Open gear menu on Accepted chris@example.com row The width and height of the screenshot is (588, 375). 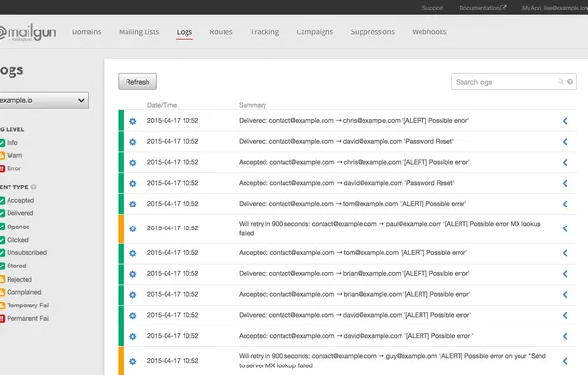tap(133, 163)
